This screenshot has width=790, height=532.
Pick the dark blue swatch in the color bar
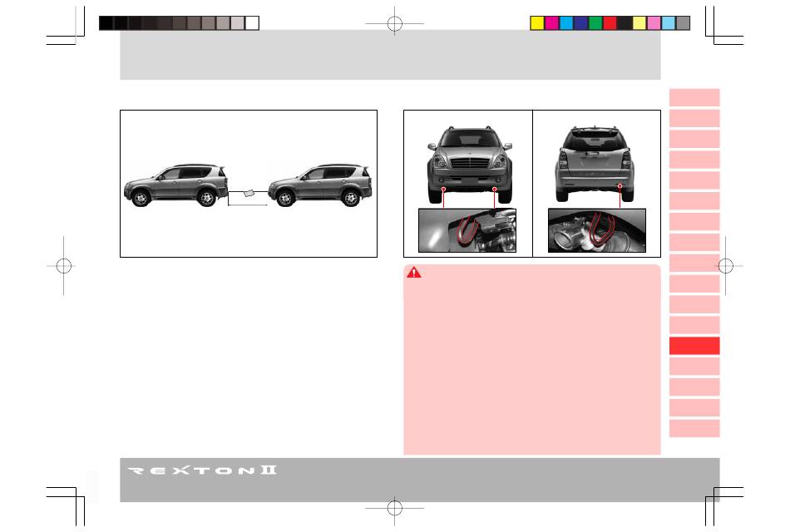[581, 23]
